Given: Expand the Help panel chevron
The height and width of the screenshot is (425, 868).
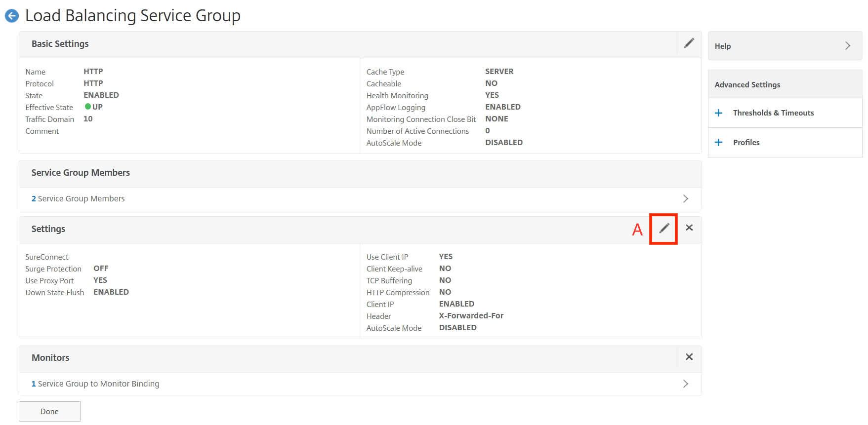Looking at the screenshot, I should tap(848, 46).
